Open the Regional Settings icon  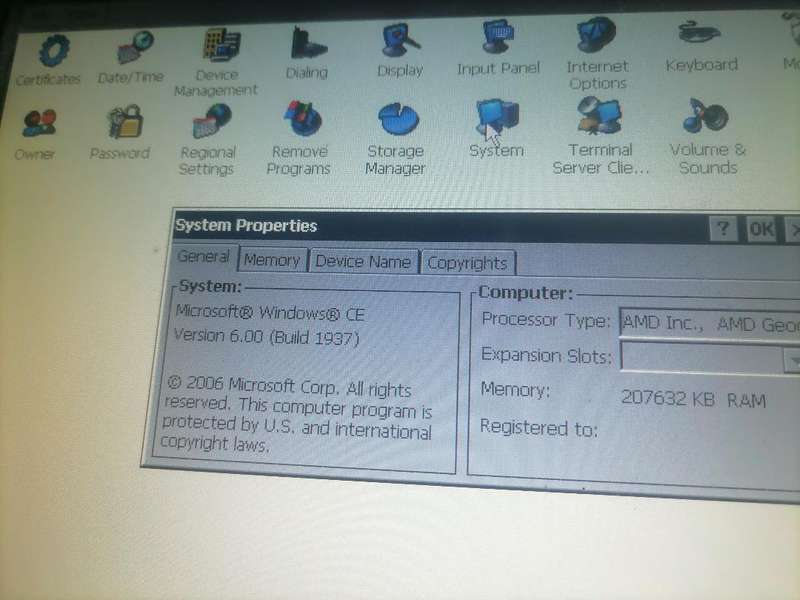tap(212, 121)
